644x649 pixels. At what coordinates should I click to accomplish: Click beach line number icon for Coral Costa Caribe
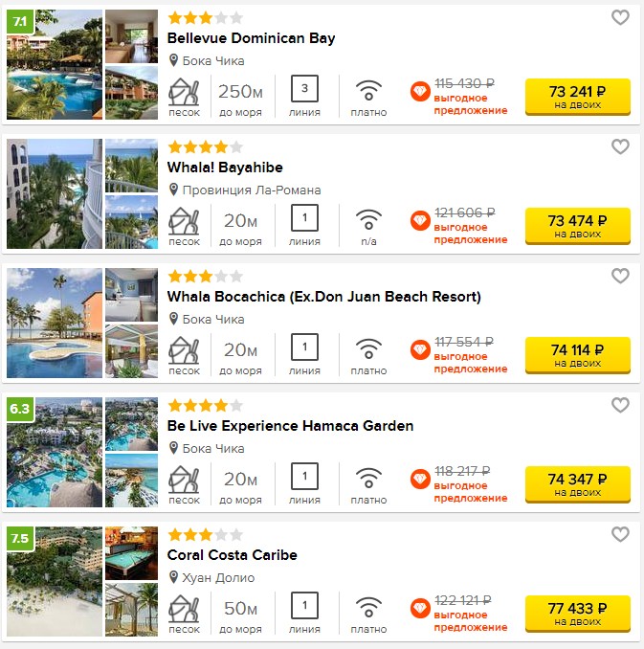pyautogui.click(x=304, y=605)
